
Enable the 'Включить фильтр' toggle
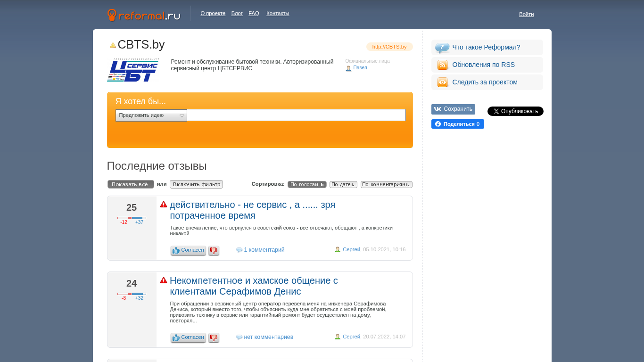click(196, 184)
